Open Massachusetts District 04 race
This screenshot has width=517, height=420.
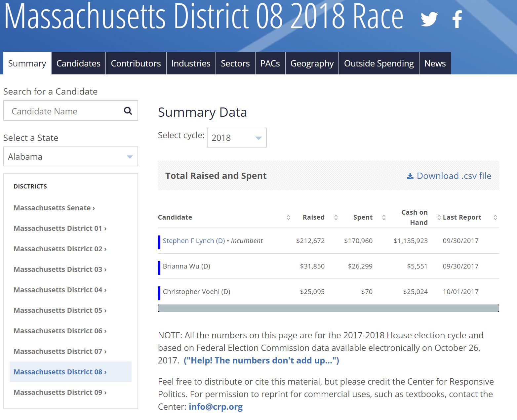(x=60, y=290)
